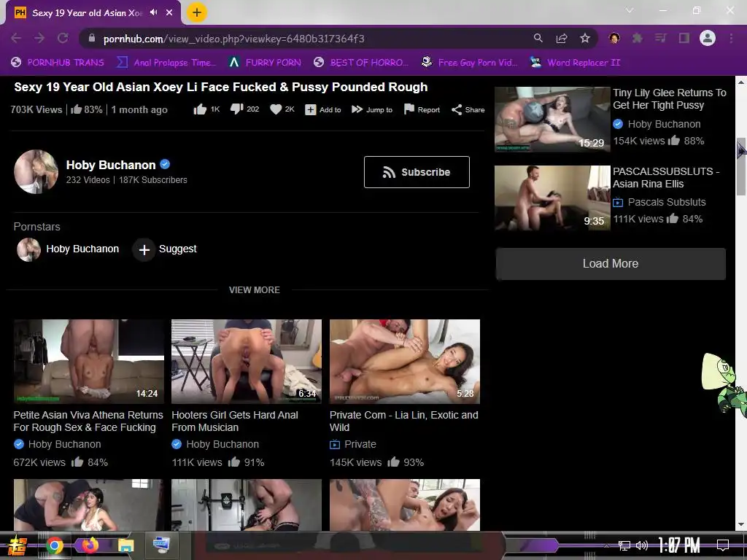
Task: Click the 1:07 PM taskbar clock
Action: pyautogui.click(x=679, y=545)
